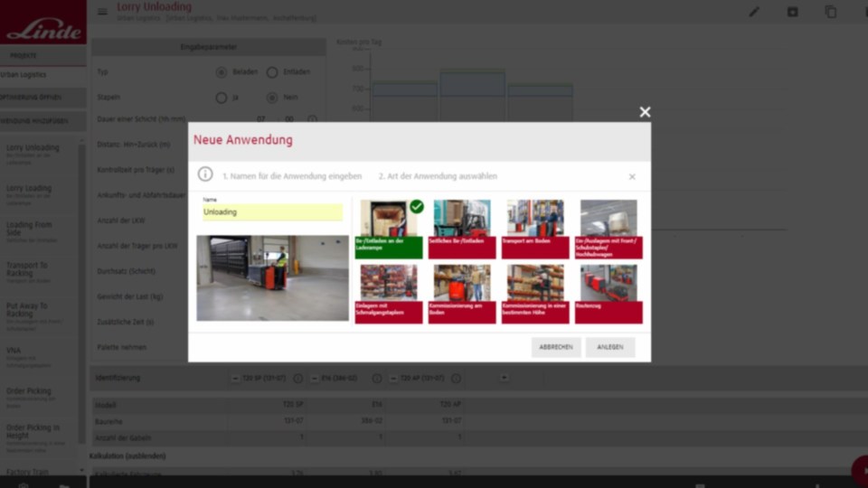Show info for truck E16 (386-02)
The image size is (868, 488).
coord(377,379)
